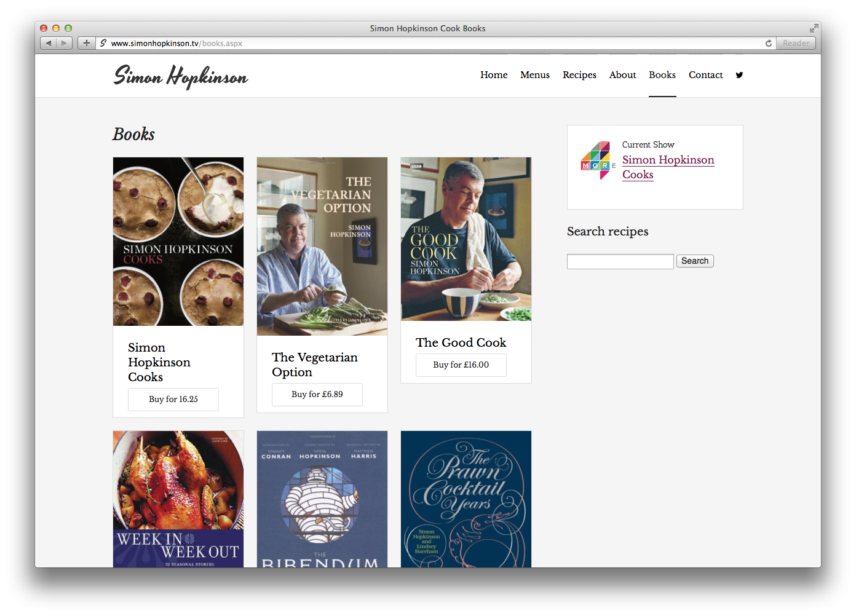Click the fullscreen arrows icon in title bar
The image size is (856, 616).
point(814,28)
